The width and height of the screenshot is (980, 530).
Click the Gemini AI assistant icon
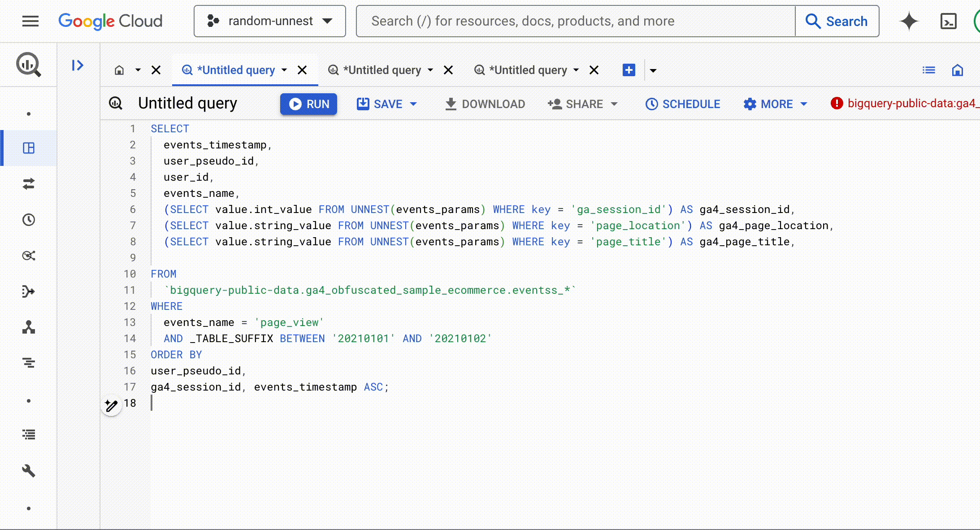pos(909,22)
